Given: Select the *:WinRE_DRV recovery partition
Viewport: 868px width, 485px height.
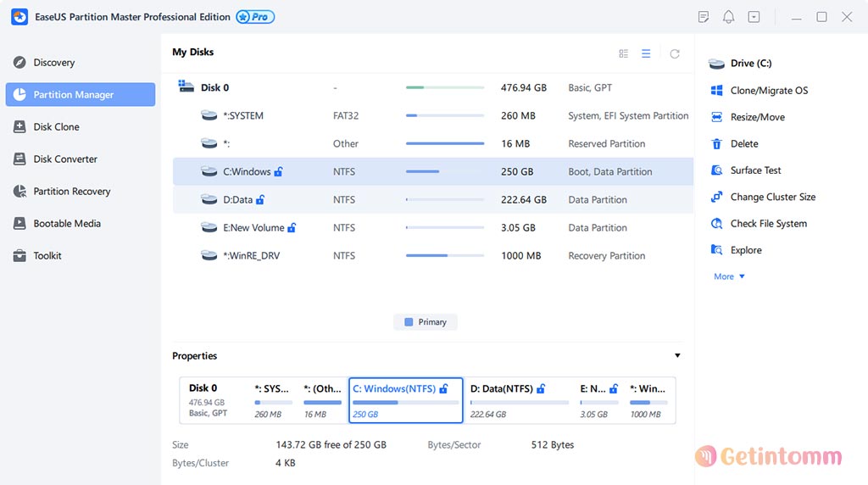Looking at the screenshot, I should (x=433, y=255).
